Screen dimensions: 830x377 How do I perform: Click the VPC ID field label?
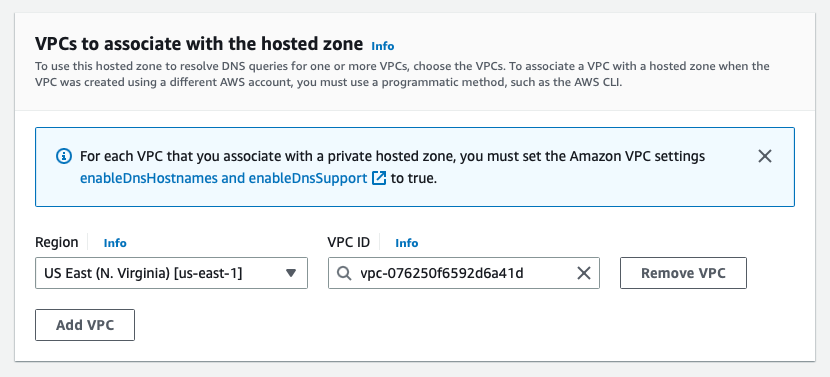tap(348, 243)
